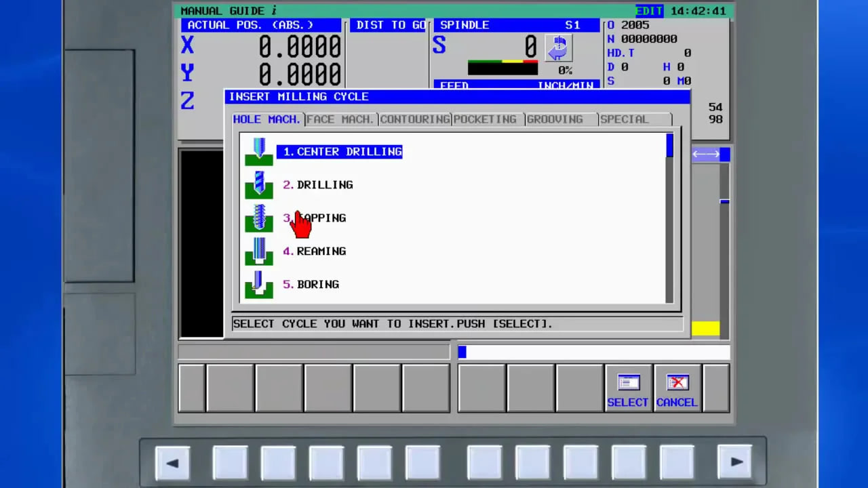Select list entry 2. DRILLING
868x488 pixels.
(318, 185)
